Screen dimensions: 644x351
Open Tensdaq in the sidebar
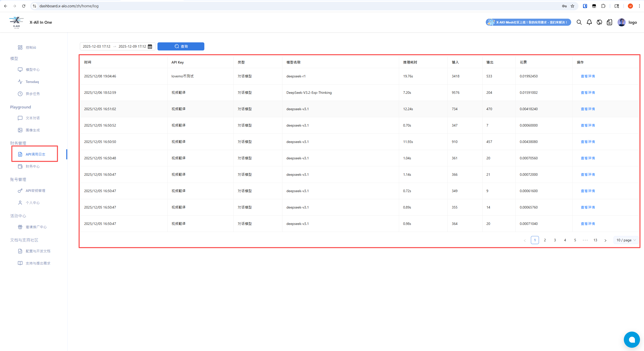pos(32,82)
